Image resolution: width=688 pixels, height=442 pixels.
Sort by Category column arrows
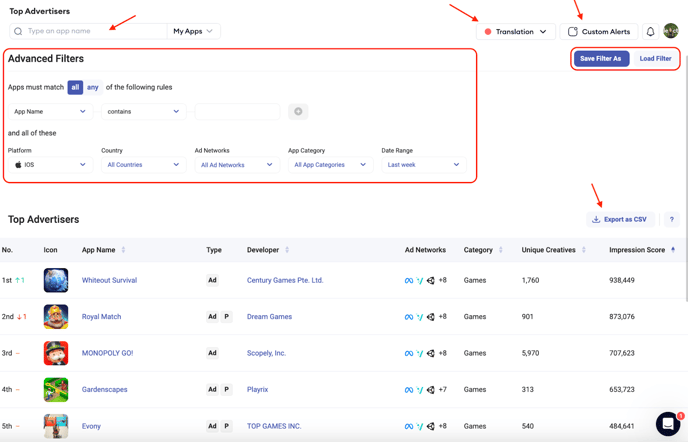tap(501, 250)
